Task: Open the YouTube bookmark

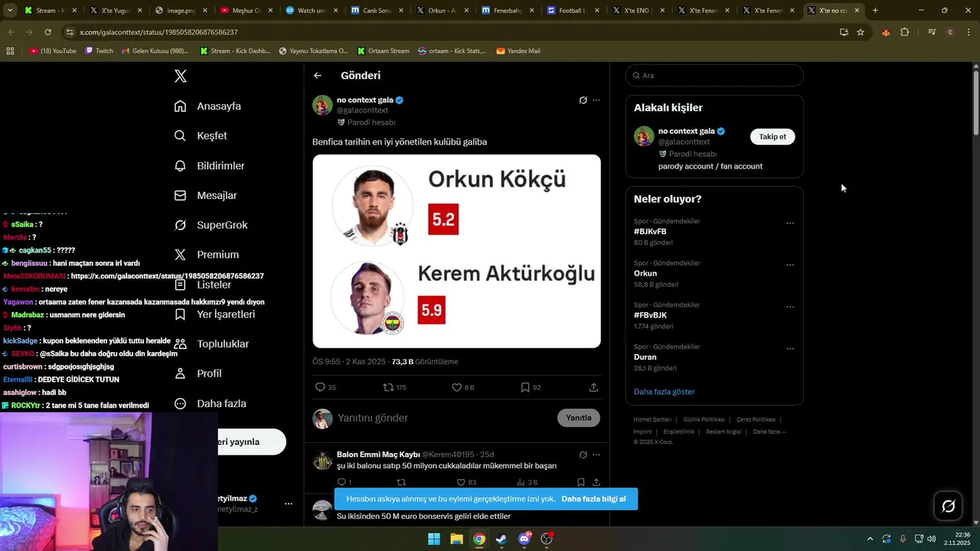Action: 53,51
